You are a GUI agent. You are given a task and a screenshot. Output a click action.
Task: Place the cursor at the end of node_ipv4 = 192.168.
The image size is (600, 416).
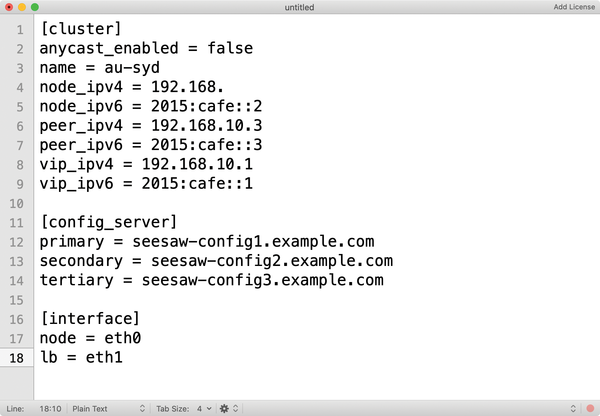click(x=224, y=87)
